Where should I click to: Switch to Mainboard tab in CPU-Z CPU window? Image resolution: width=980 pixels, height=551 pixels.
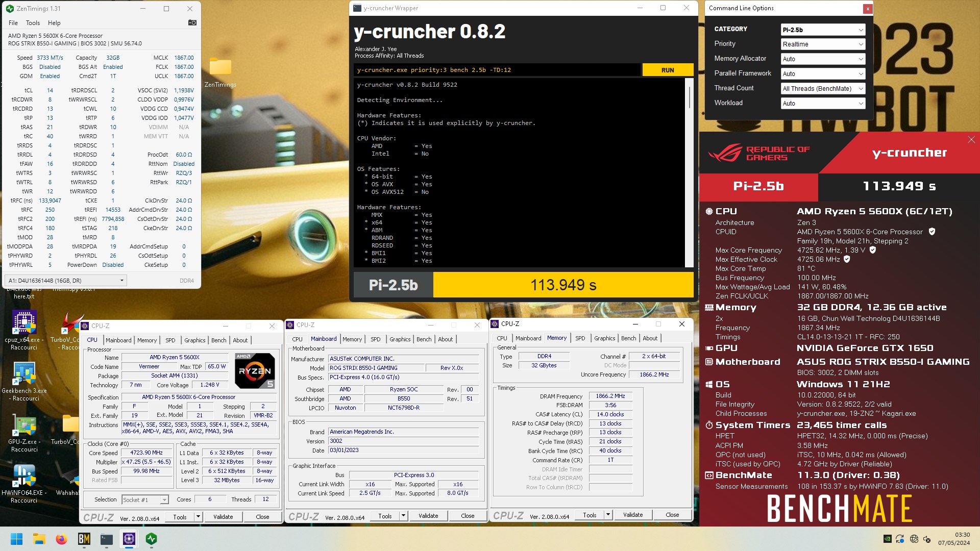(x=118, y=340)
